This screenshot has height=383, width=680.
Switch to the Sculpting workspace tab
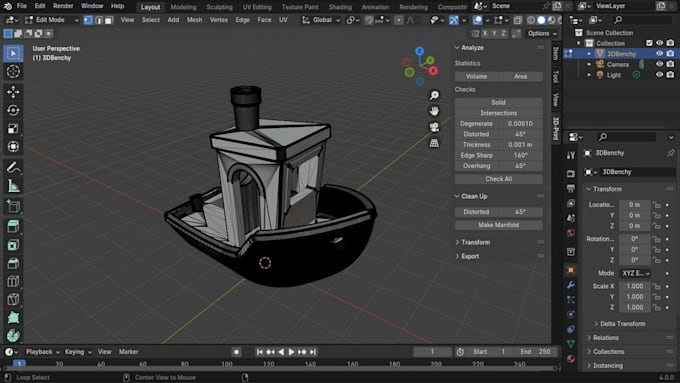[x=219, y=7]
